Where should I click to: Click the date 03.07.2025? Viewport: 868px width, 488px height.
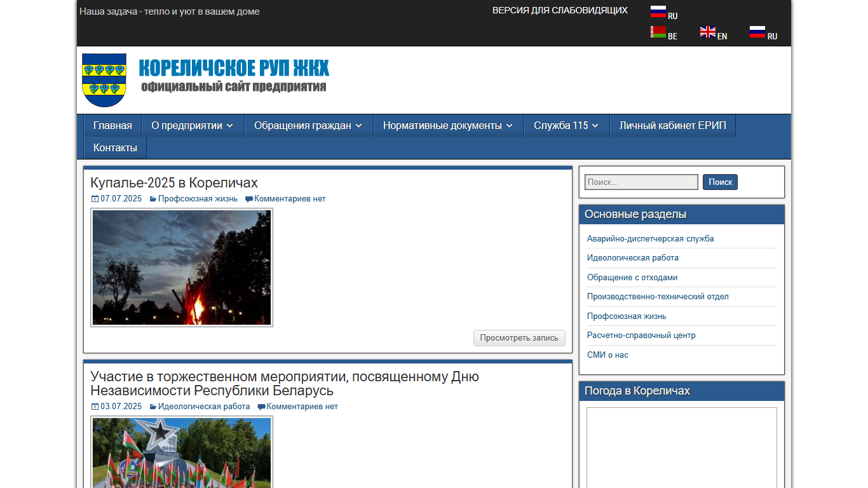click(121, 407)
